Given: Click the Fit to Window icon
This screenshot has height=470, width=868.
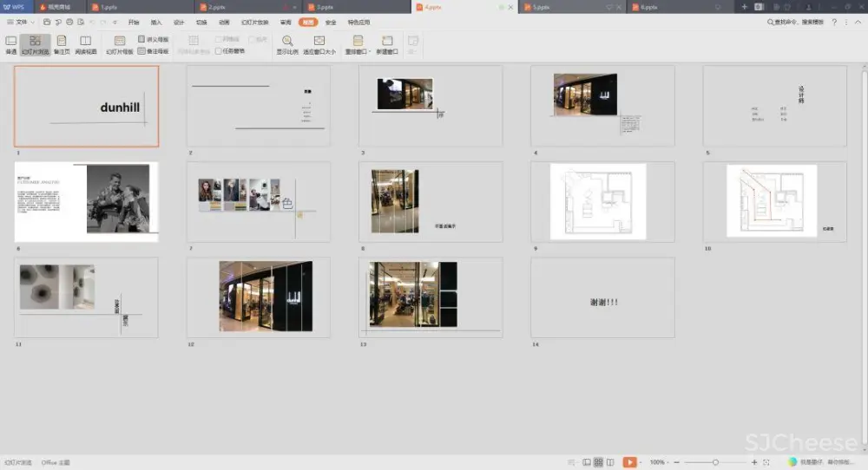Looking at the screenshot, I should (319, 44).
